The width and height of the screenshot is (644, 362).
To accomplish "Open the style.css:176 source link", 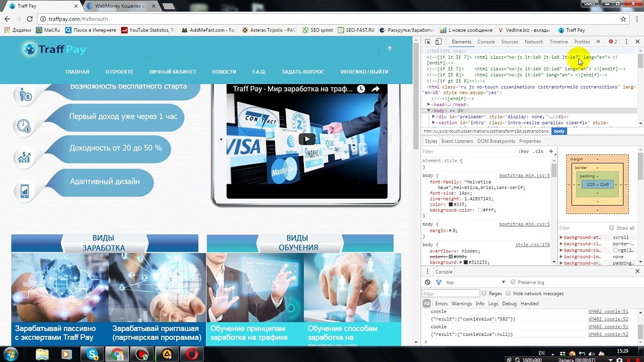I will click(532, 245).
